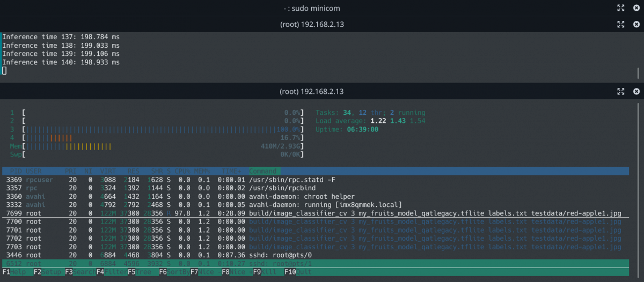
Task: Maximize the htop terminal pane
Action: coord(620,92)
